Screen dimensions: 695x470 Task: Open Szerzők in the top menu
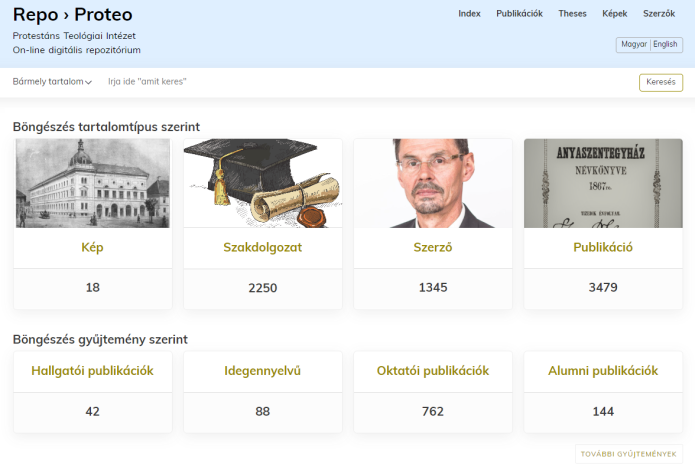click(658, 14)
